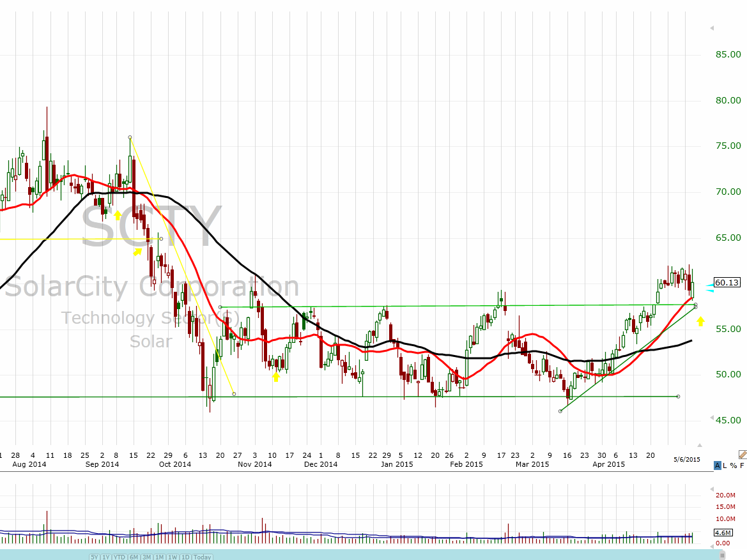Screen dimensions: 747x560
Task: Choose the 1M range button
Action: point(159,557)
